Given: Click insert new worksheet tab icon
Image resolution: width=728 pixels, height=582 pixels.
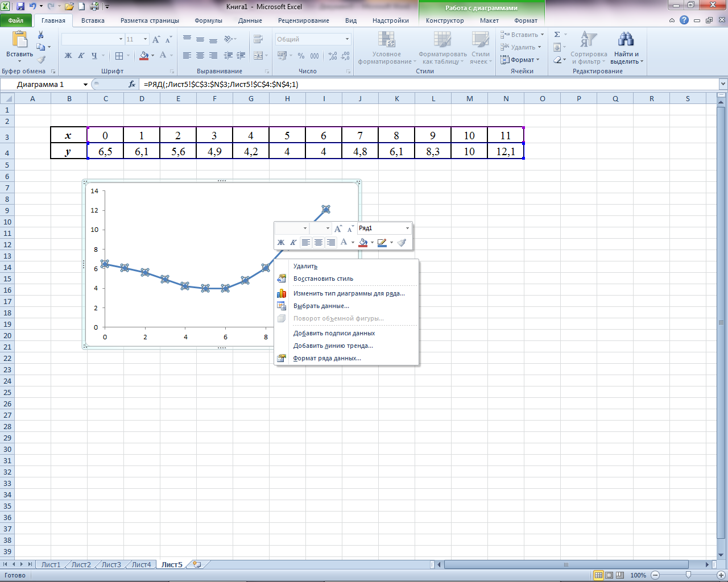Looking at the screenshot, I should tap(197, 564).
